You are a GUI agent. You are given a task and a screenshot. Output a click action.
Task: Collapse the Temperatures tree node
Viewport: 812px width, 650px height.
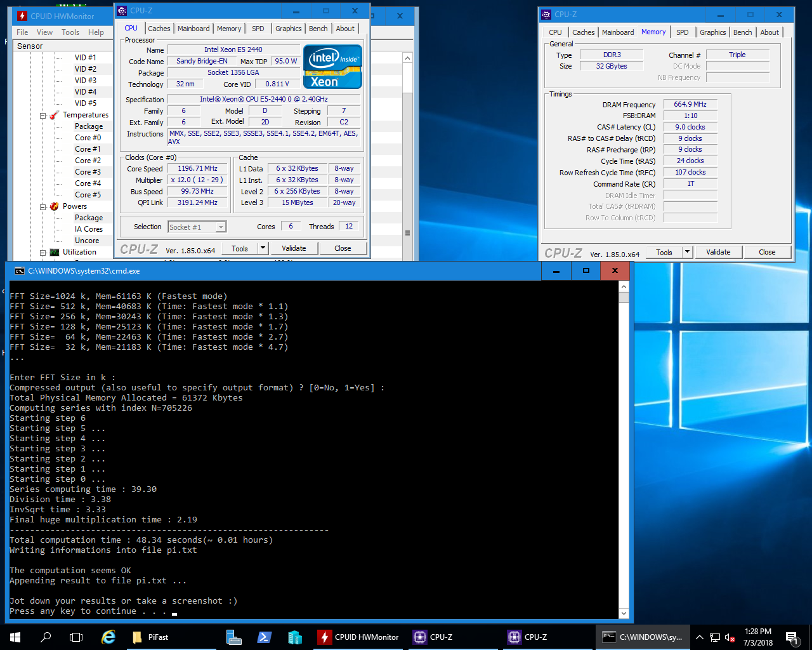pos(43,116)
